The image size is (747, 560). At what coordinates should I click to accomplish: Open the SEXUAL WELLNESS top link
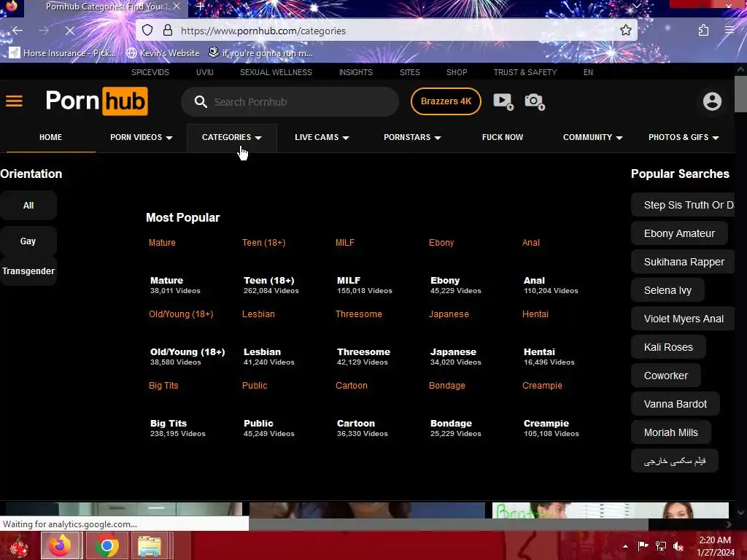pos(276,72)
